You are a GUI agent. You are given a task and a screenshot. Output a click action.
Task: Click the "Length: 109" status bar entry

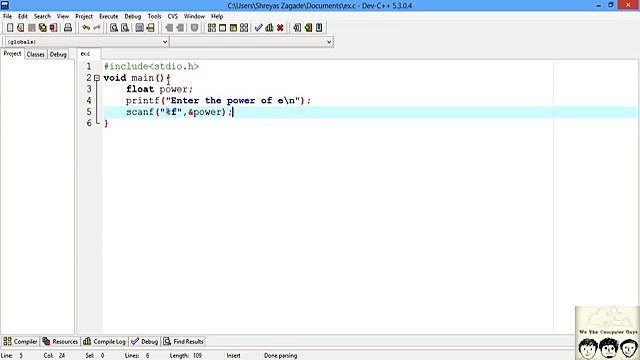click(186, 356)
